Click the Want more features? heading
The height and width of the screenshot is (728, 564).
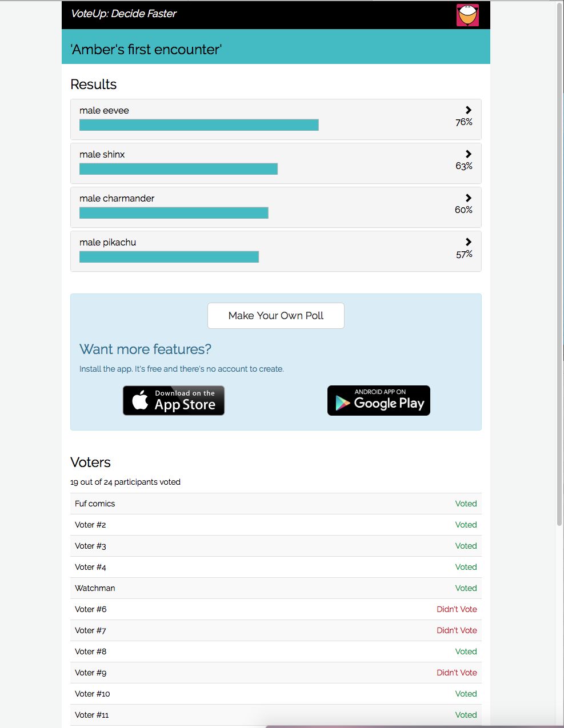(x=145, y=349)
